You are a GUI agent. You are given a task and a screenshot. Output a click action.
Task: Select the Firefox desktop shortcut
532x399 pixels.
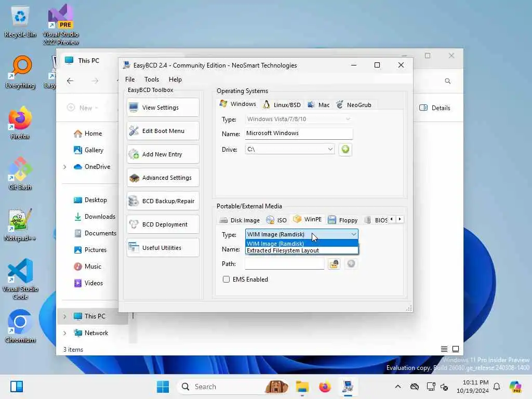pos(20,123)
